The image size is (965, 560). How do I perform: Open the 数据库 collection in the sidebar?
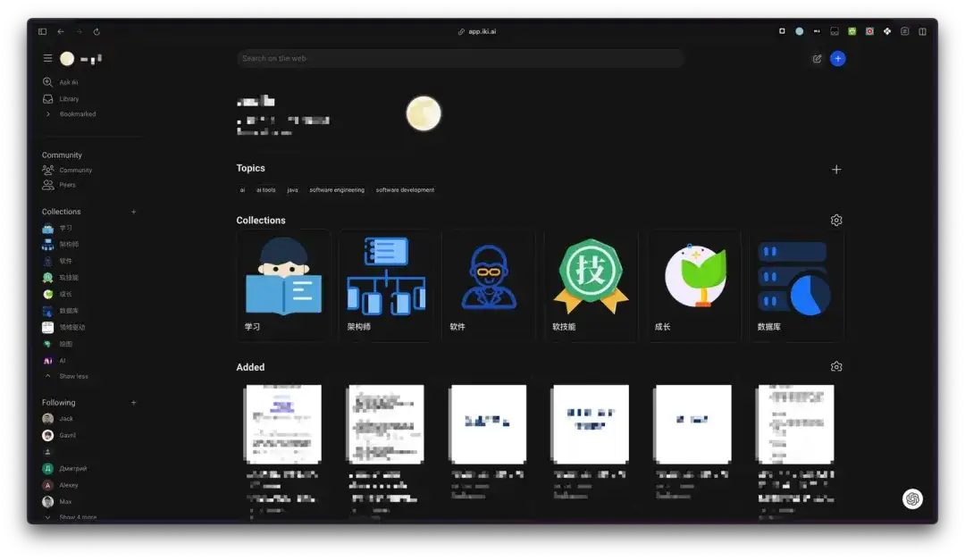61,311
